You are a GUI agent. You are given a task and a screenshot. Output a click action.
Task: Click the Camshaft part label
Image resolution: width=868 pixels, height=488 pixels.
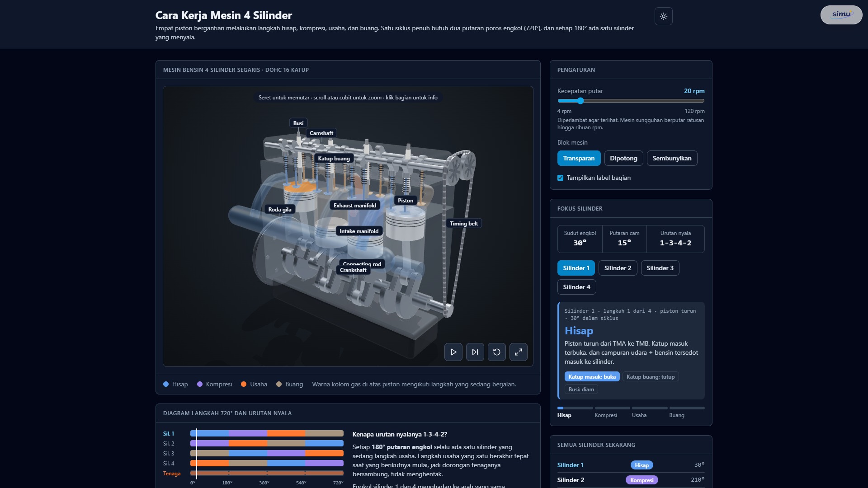click(321, 133)
